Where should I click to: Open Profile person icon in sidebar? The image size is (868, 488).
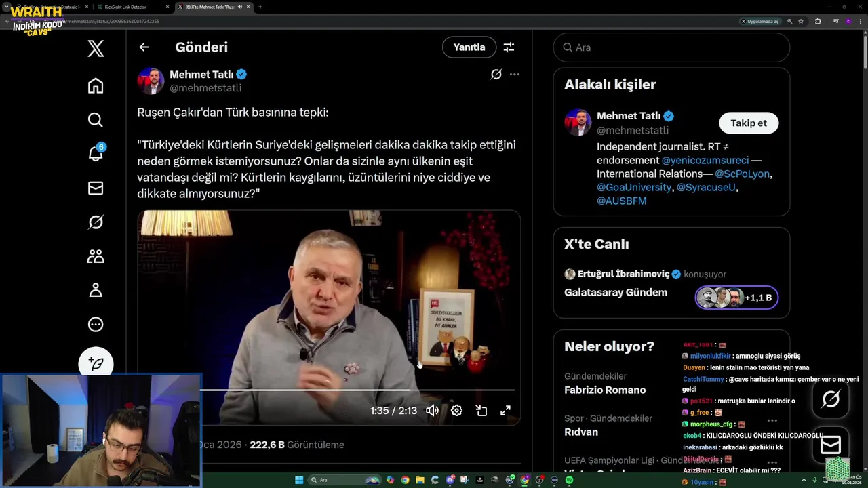pyautogui.click(x=96, y=290)
